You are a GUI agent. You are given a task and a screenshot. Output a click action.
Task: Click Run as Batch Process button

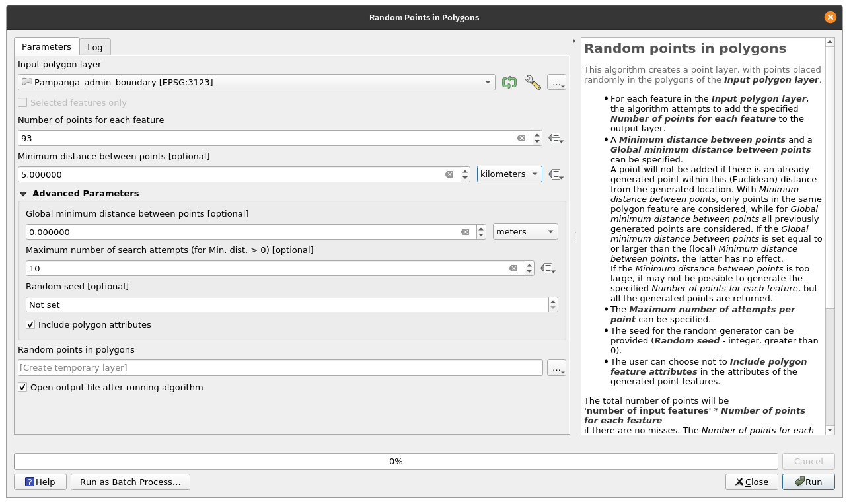click(130, 482)
